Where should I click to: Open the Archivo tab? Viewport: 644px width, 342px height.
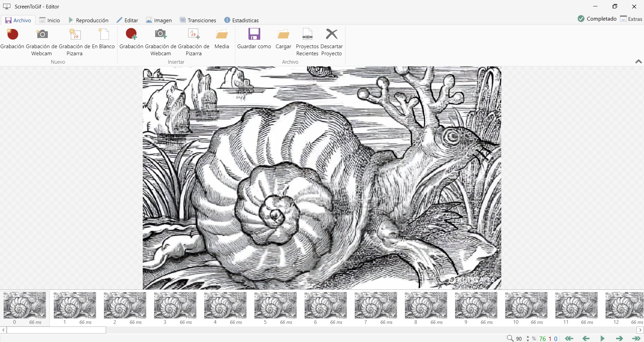point(18,20)
